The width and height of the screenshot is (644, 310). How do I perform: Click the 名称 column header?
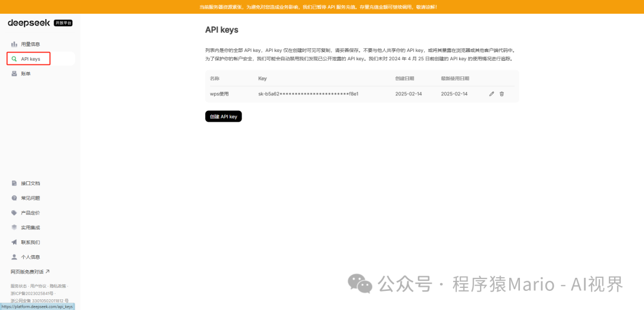click(215, 79)
